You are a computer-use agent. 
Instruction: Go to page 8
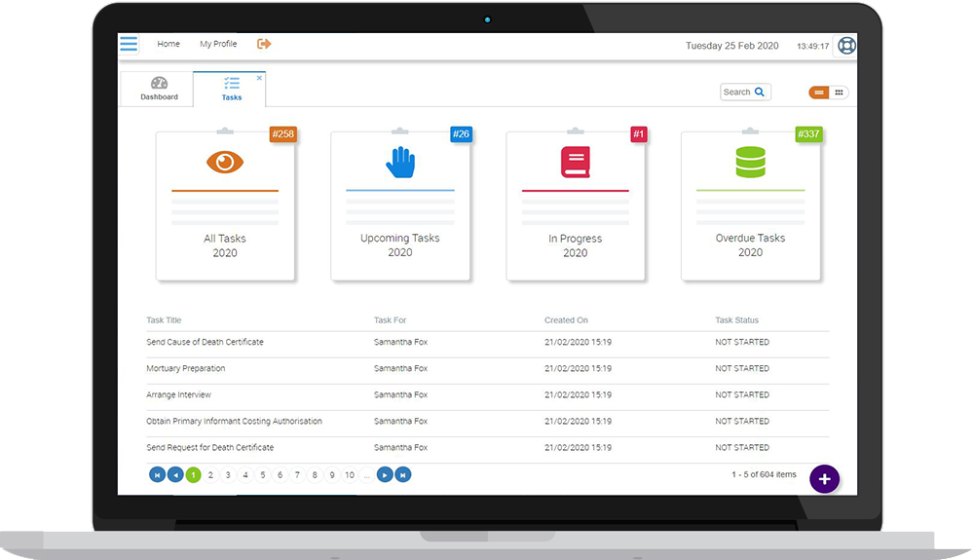(x=315, y=475)
